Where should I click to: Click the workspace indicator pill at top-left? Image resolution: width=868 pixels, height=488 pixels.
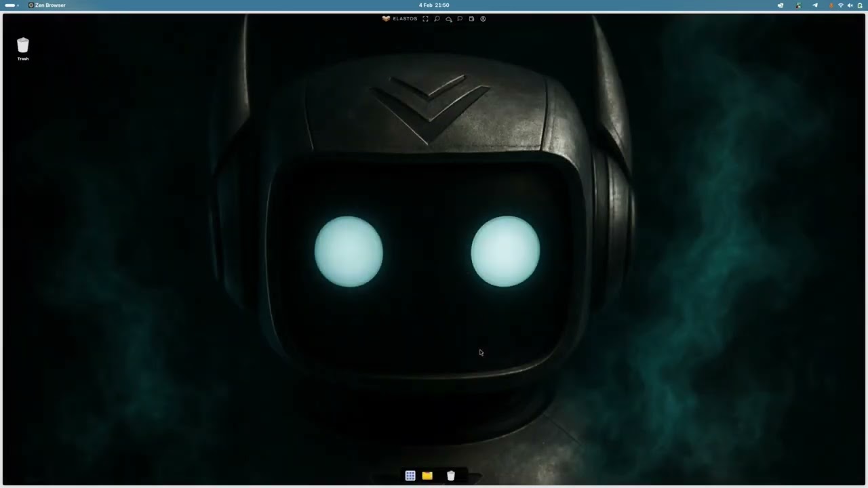point(9,5)
